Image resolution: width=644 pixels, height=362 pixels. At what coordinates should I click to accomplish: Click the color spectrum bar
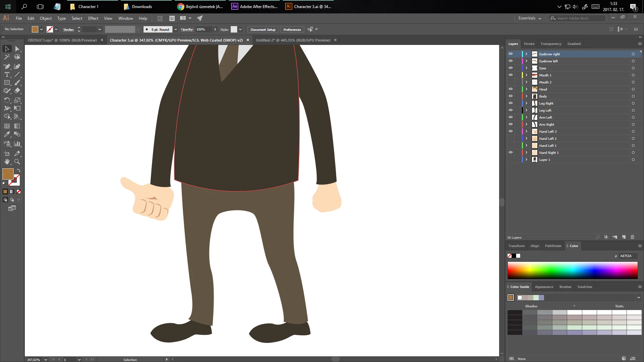tap(572, 270)
